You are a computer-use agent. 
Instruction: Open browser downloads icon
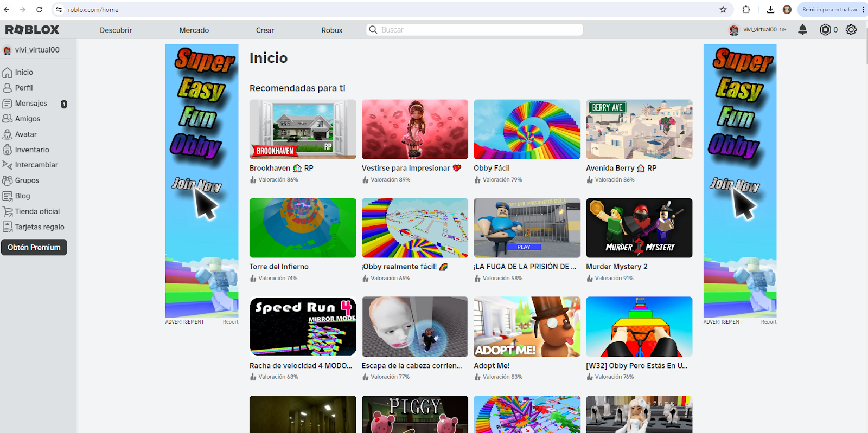click(x=770, y=9)
